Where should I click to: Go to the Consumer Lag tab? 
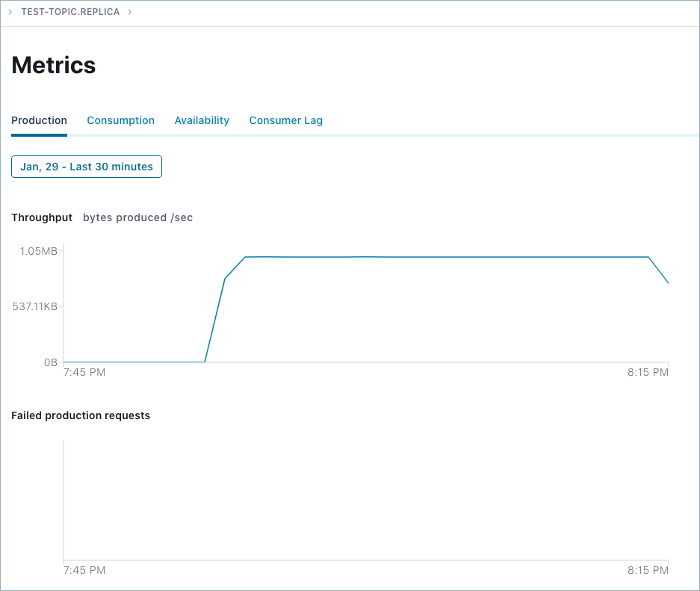tap(285, 120)
